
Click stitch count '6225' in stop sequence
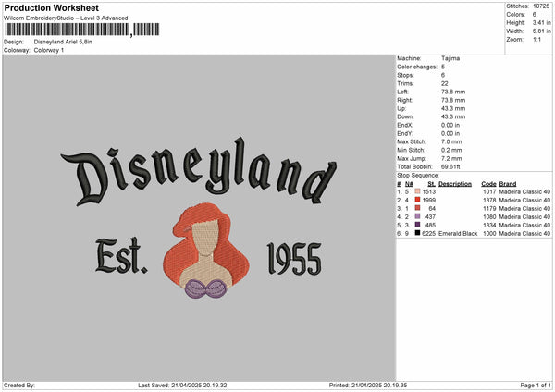(x=429, y=234)
